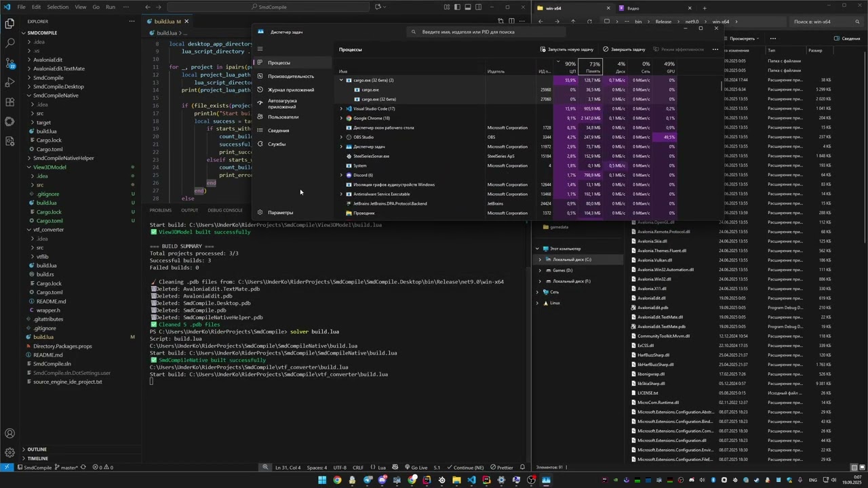This screenshot has width=868, height=488.
Task: Expand Google Chrome (18) process group
Action: [x=341, y=118]
